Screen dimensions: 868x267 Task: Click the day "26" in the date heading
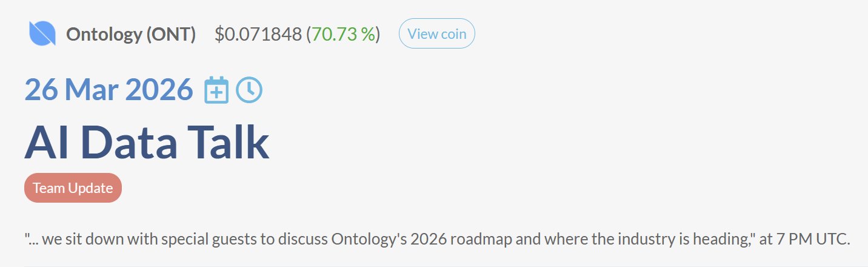pos(41,90)
